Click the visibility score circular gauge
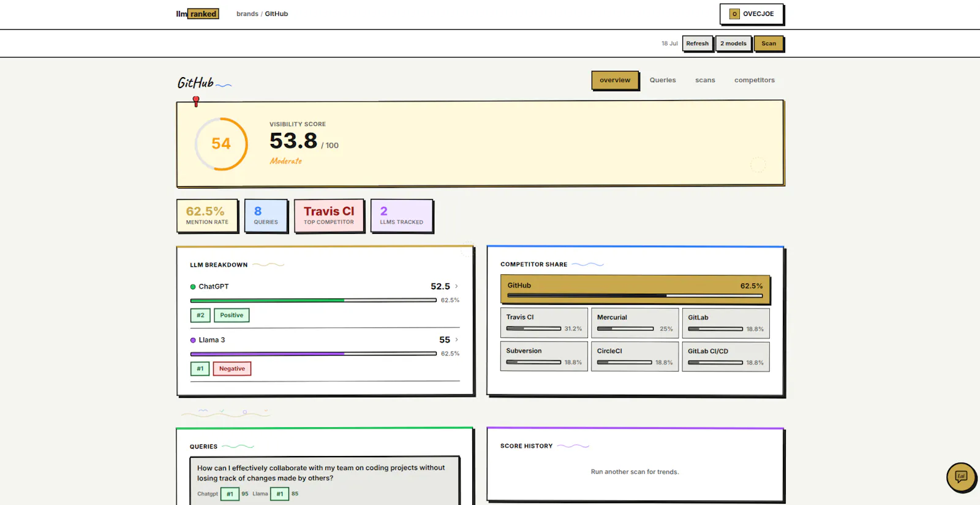Screen dimensions: 980x505 tap(221, 144)
